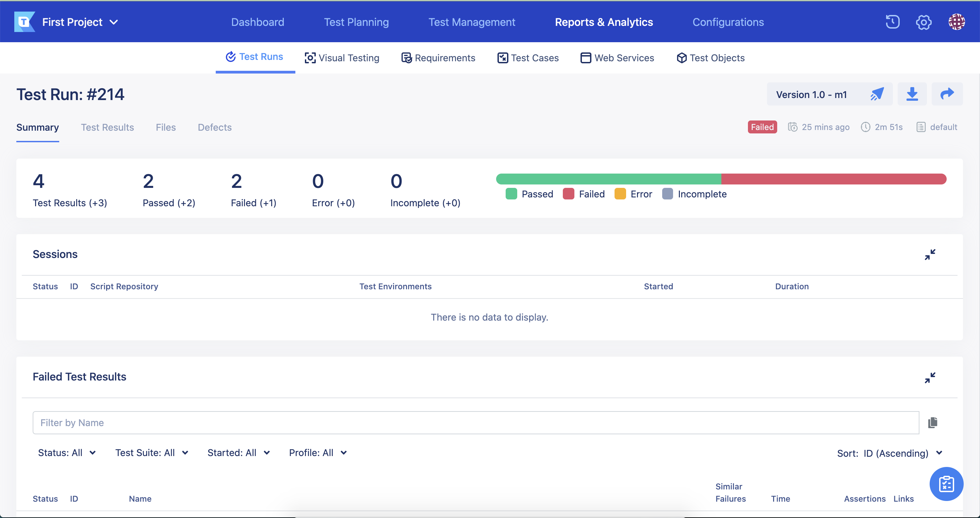Click the release rocket icon

click(877, 94)
